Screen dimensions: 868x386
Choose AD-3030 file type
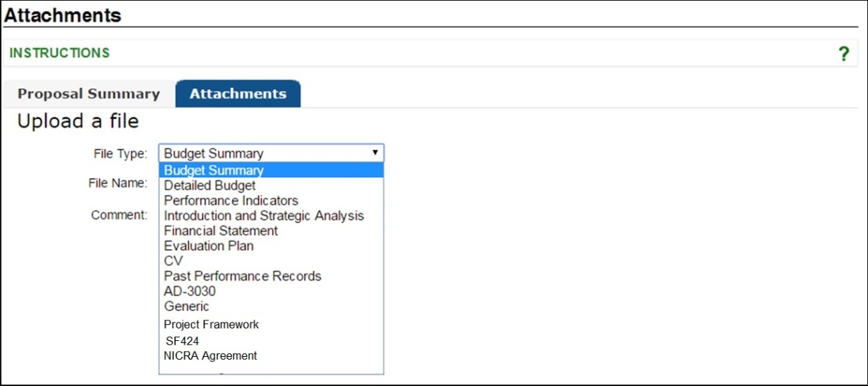pyautogui.click(x=189, y=291)
